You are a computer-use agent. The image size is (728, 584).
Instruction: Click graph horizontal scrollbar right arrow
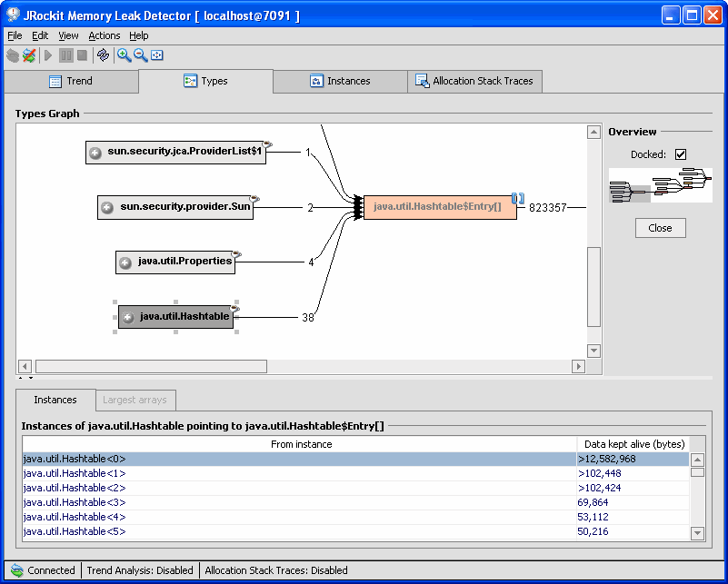(579, 366)
